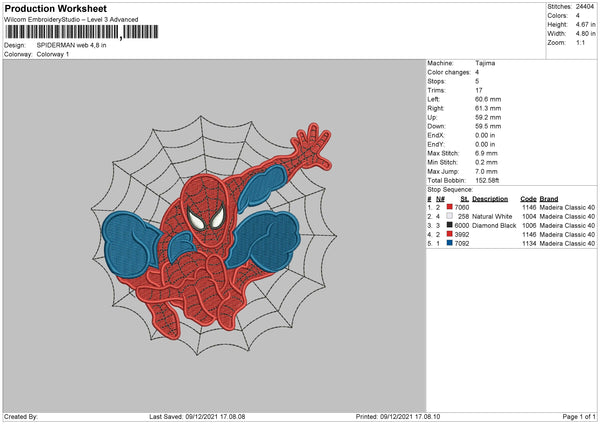Click the Down value '59.5 mm'
The height and width of the screenshot is (424, 600).
pyautogui.click(x=488, y=126)
